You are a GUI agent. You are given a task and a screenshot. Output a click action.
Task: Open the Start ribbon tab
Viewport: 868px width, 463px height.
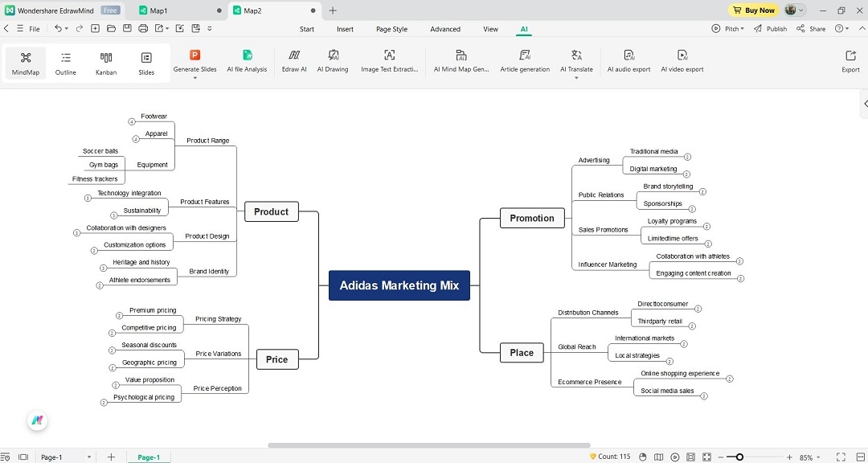307,29
